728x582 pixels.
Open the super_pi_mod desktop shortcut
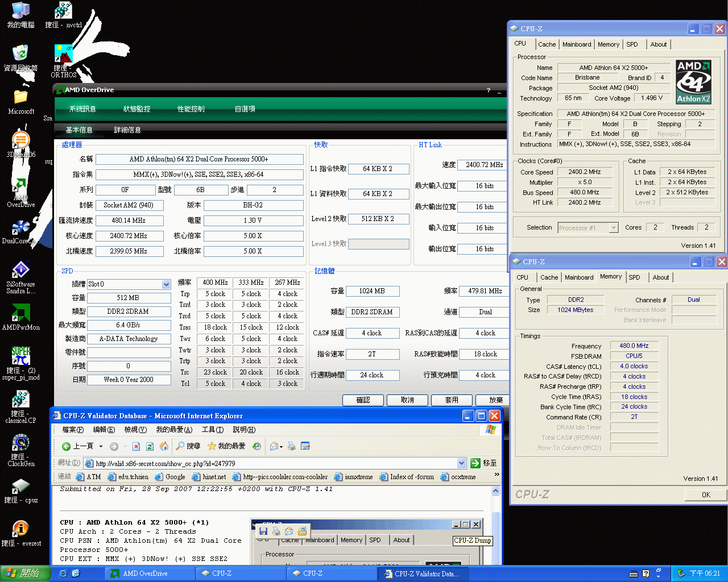[20, 364]
